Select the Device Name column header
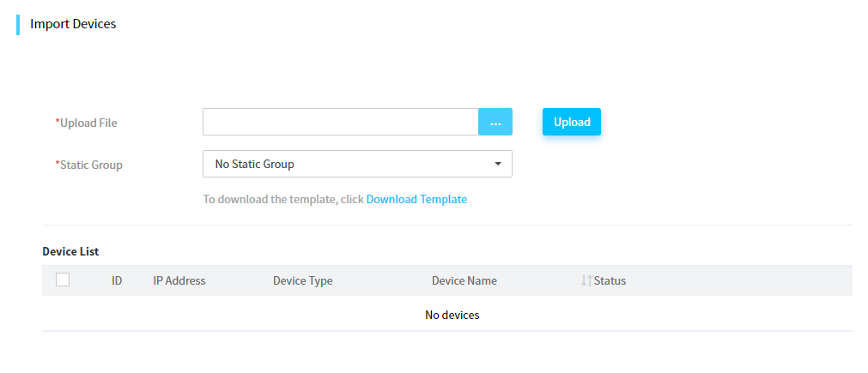 tap(464, 280)
